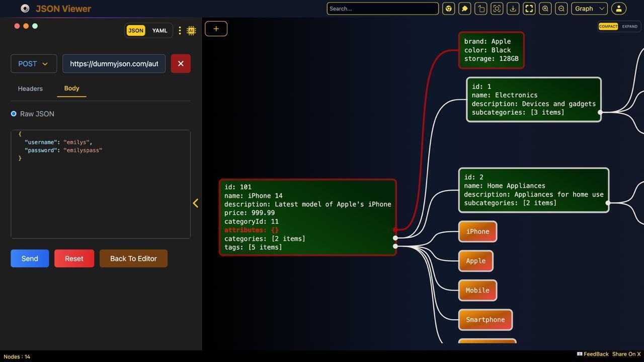
Task: Click Back To Editor button
Action: 133,258
